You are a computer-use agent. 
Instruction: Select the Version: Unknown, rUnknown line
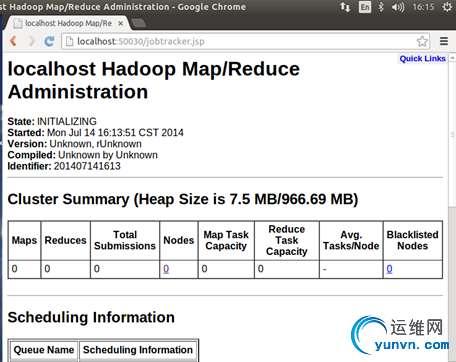[x=74, y=144]
